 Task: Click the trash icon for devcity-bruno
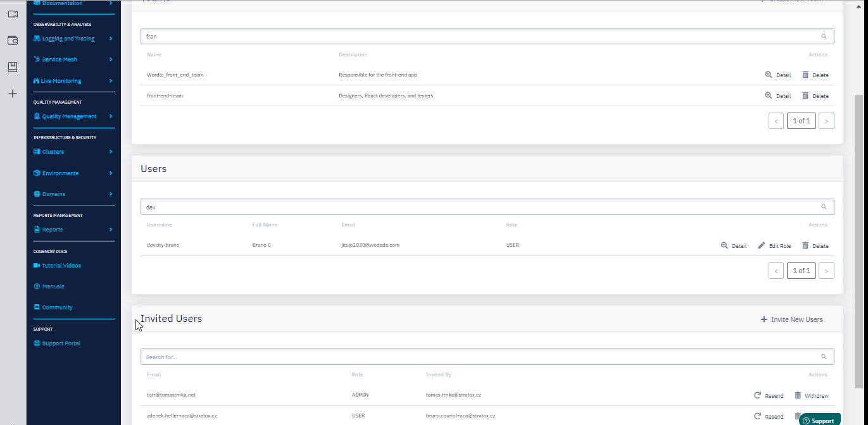click(x=805, y=245)
